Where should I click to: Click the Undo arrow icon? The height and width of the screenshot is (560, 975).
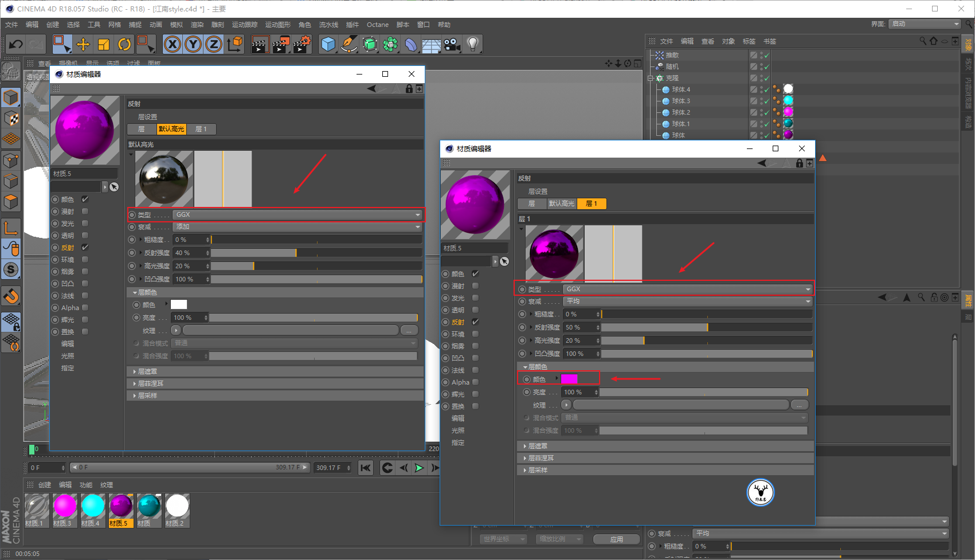[x=15, y=44]
